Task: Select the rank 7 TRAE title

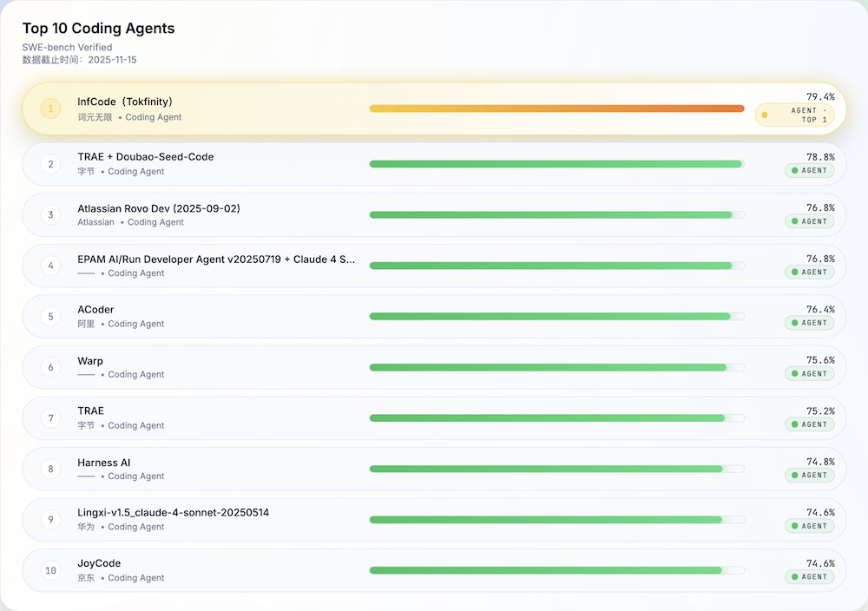Action: [91, 411]
